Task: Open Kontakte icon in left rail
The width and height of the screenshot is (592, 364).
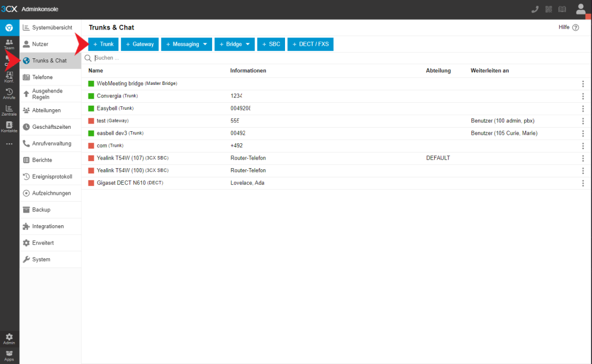Action: tap(9, 127)
